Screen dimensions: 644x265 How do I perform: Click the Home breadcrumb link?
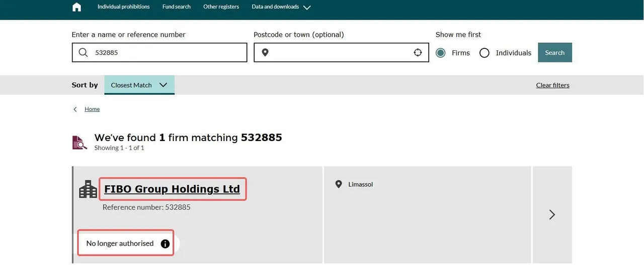click(92, 109)
